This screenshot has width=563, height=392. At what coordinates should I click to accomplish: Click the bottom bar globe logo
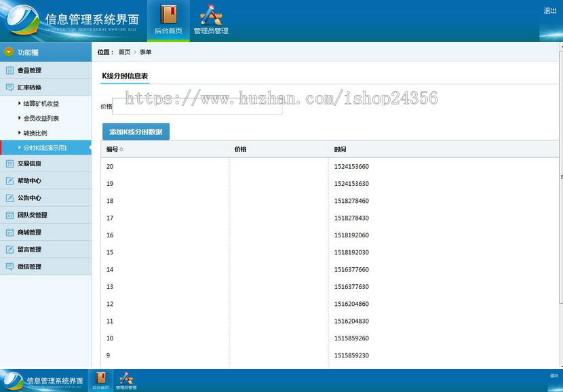pos(14,381)
